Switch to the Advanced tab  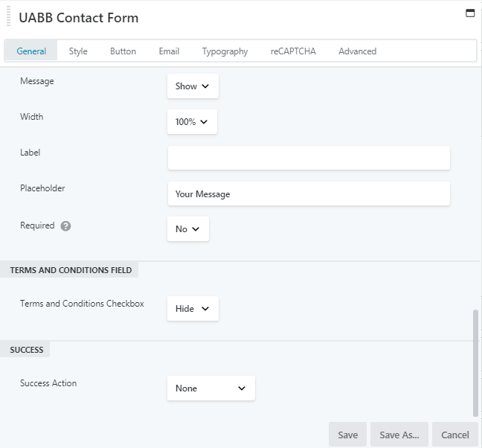coord(357,51)
